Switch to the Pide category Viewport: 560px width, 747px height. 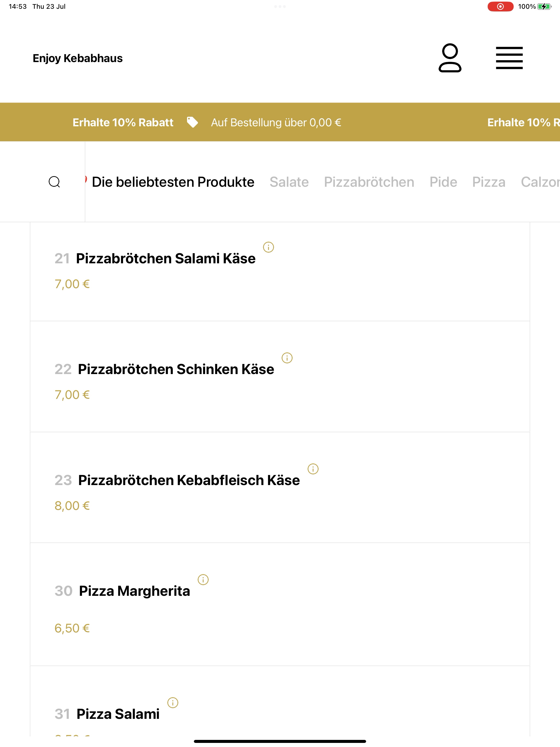point(443,182)
